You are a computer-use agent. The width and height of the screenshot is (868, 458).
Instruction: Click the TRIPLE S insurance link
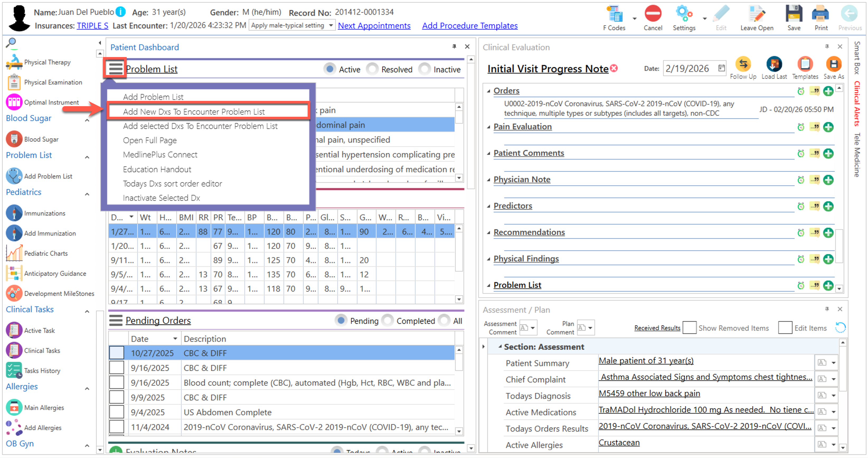(x=92, y=26)
